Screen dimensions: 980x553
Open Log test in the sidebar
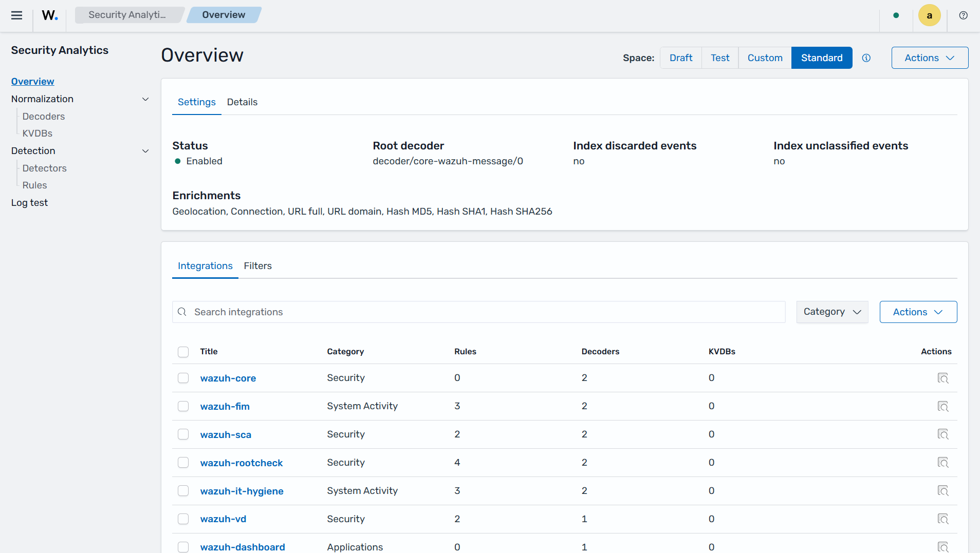(29, 203)
